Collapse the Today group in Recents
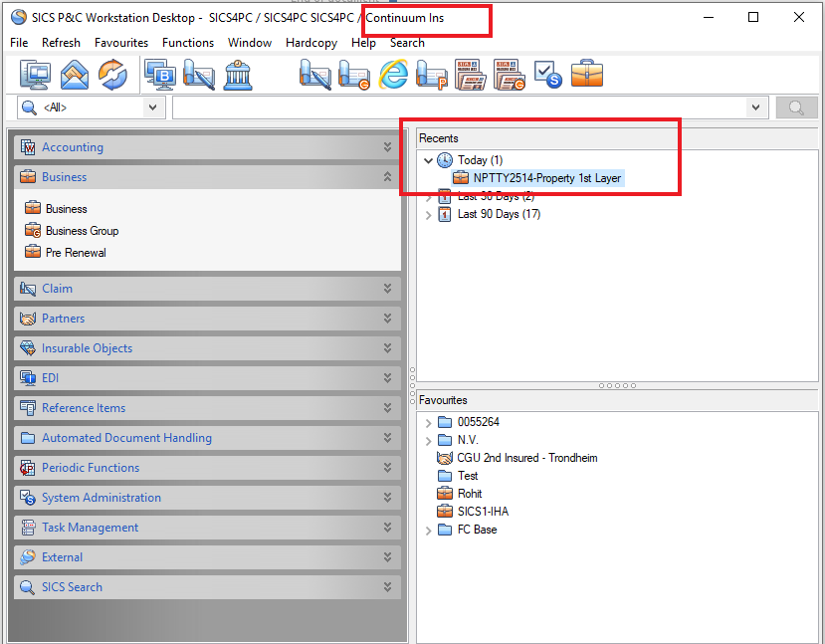The width and height of the screenshot is (825, 644). click(429, 160)
